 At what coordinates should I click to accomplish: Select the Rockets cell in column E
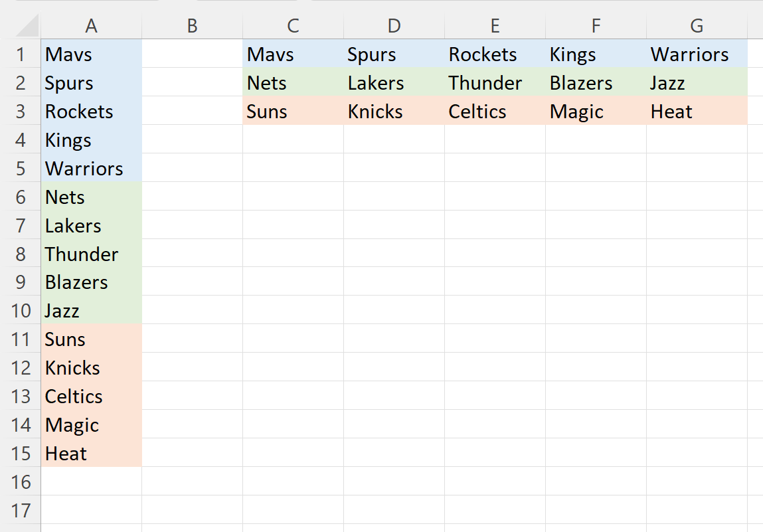point(495,54)
